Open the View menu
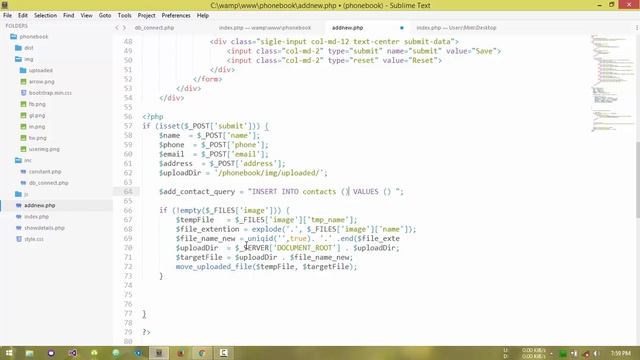Viewport: 640px width, 360px height. point(87,16)
